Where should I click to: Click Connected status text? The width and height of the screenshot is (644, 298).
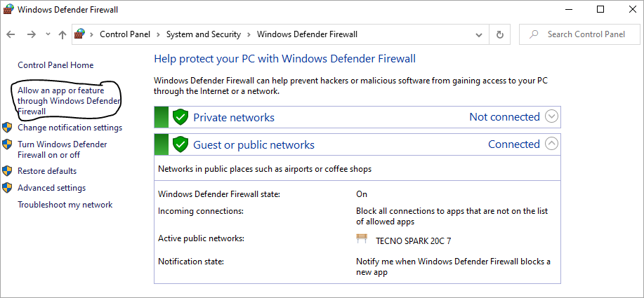click(x=514, y=144)
